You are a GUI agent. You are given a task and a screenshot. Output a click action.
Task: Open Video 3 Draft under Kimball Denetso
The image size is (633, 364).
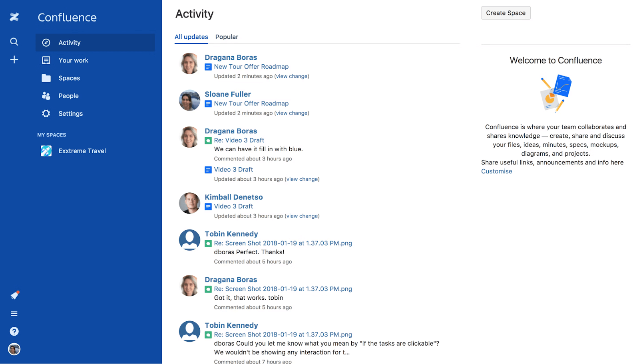[233, 206]
